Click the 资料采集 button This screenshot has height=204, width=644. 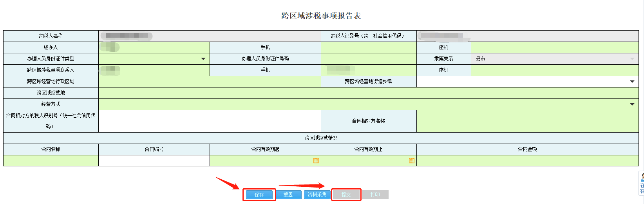[317, 195]
